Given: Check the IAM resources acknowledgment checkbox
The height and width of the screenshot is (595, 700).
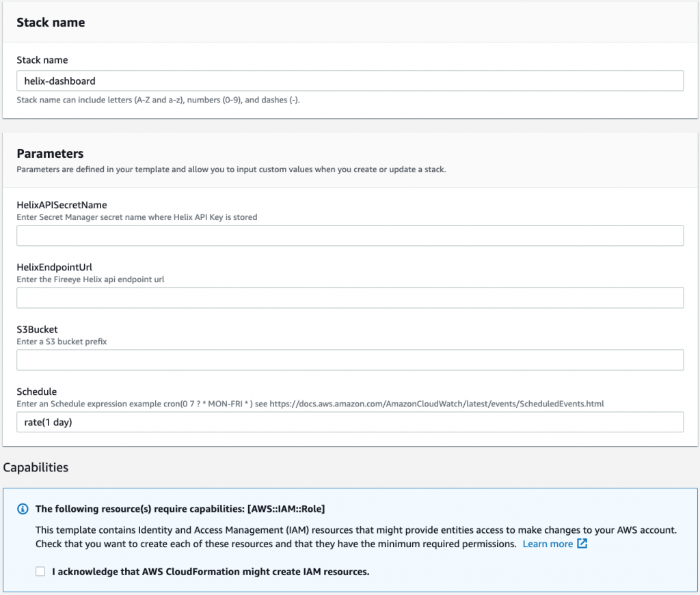Looking at the screenshot, I should coord(40,571).
